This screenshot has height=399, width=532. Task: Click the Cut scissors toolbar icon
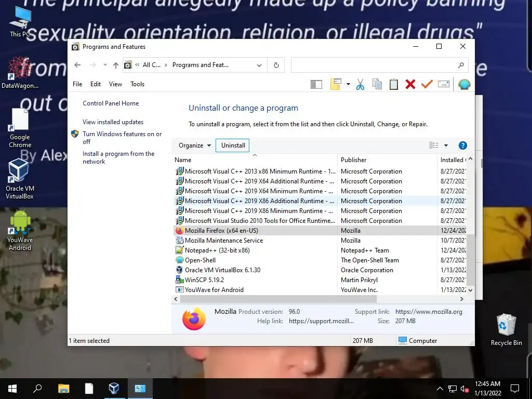(x=361, y=84)
